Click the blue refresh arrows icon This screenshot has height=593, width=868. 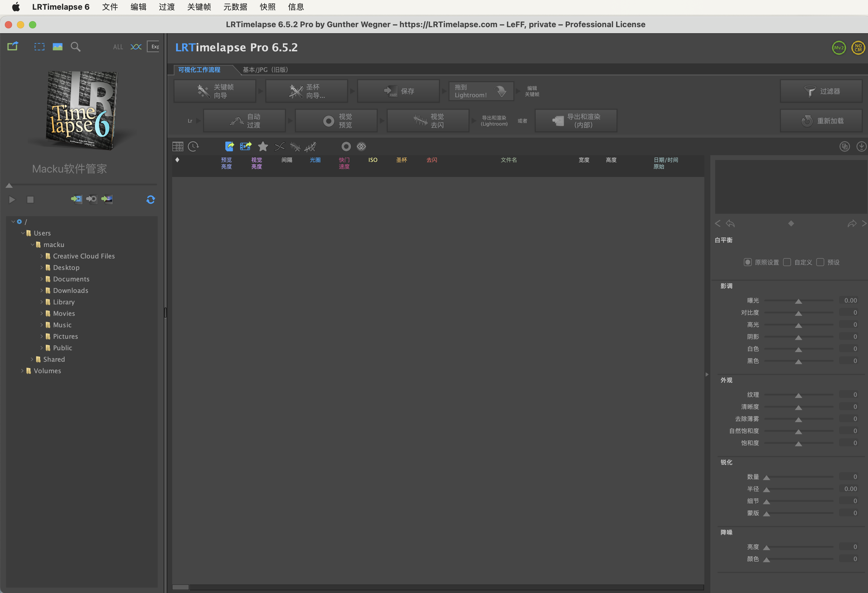tap(150, 200)
